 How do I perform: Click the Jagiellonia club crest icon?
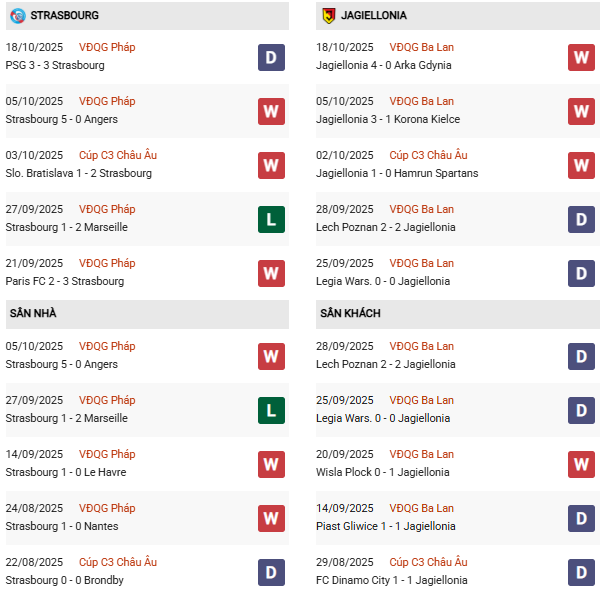point(328,16)
